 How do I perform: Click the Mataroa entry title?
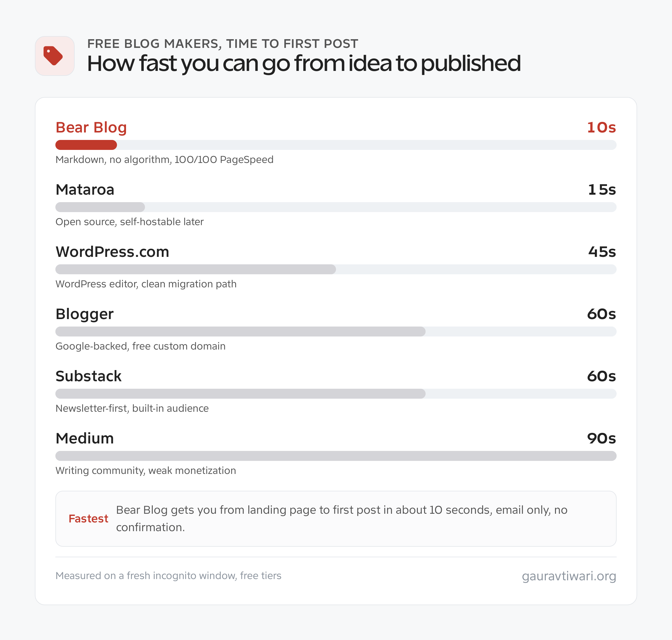tap(85, 190)
